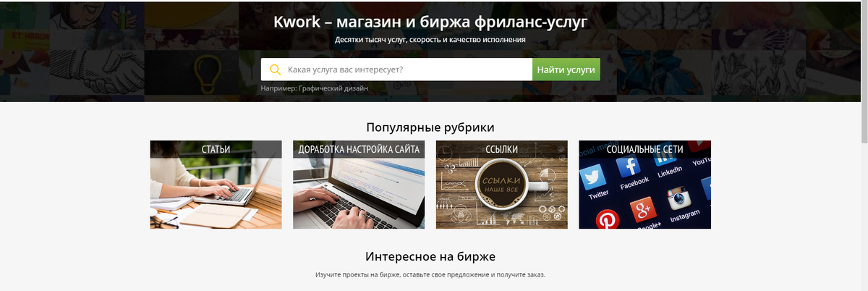868x291 pixels.
Task: Click the "Популярные рубрики" heading
Action: pos(430,127)
